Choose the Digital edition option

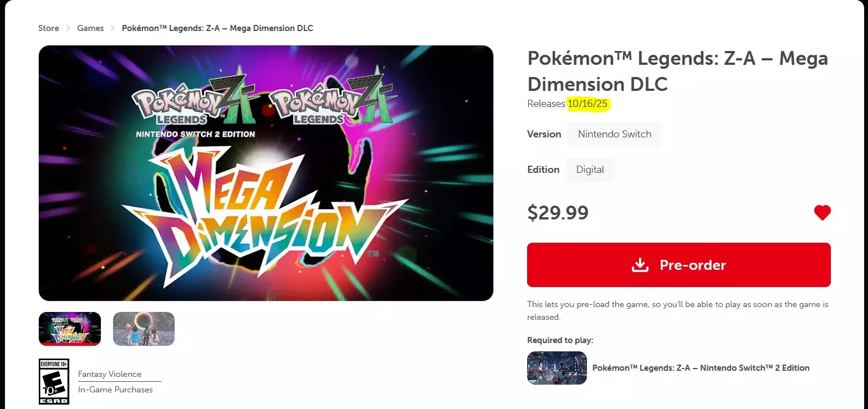[x=590, y=170]
